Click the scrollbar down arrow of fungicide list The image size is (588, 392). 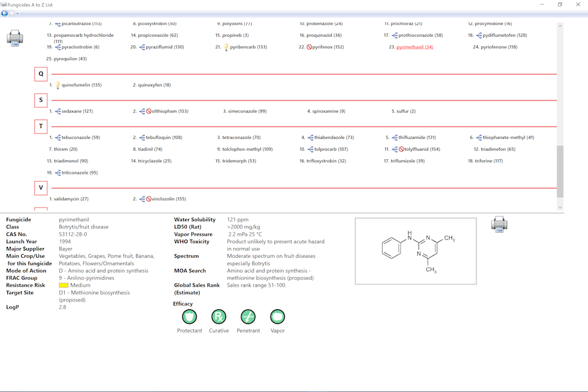click(x=560, y=208)
